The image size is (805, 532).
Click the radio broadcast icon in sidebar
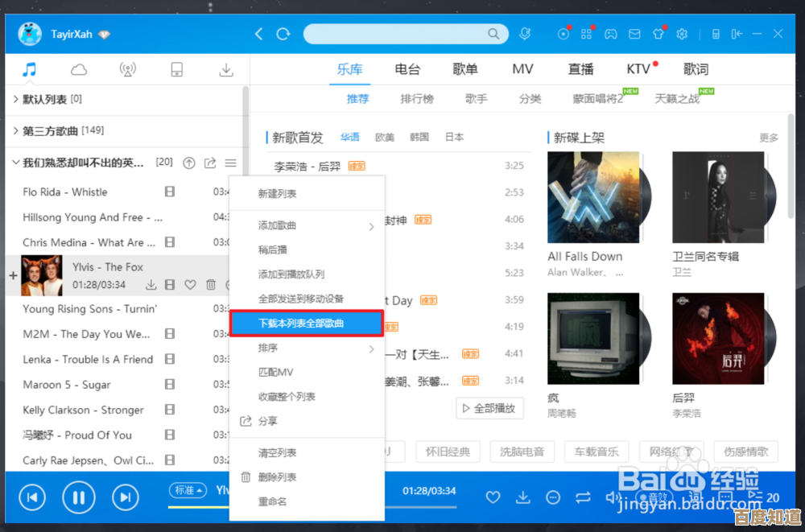pyautogui.click(x=128, y=70)
